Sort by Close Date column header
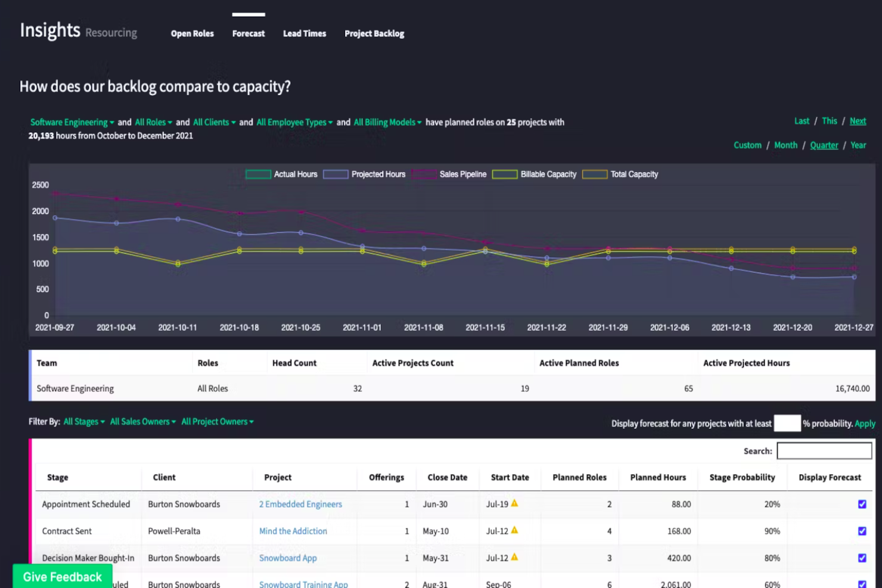The image size is (882, 588). pos(447,477)
